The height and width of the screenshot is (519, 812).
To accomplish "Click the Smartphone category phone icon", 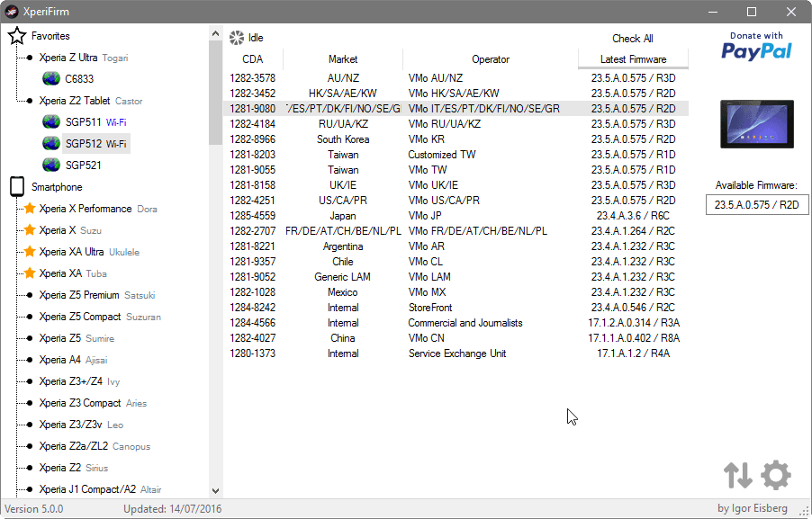I will (x=17, y=187).
